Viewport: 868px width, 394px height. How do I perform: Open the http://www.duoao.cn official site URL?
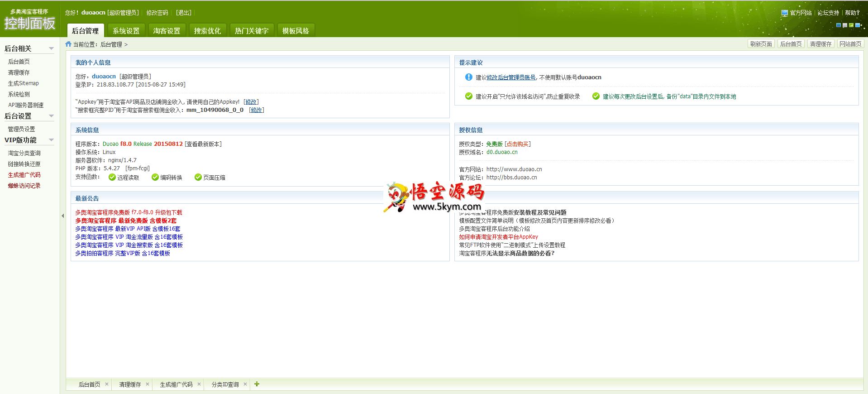(514, 169)
